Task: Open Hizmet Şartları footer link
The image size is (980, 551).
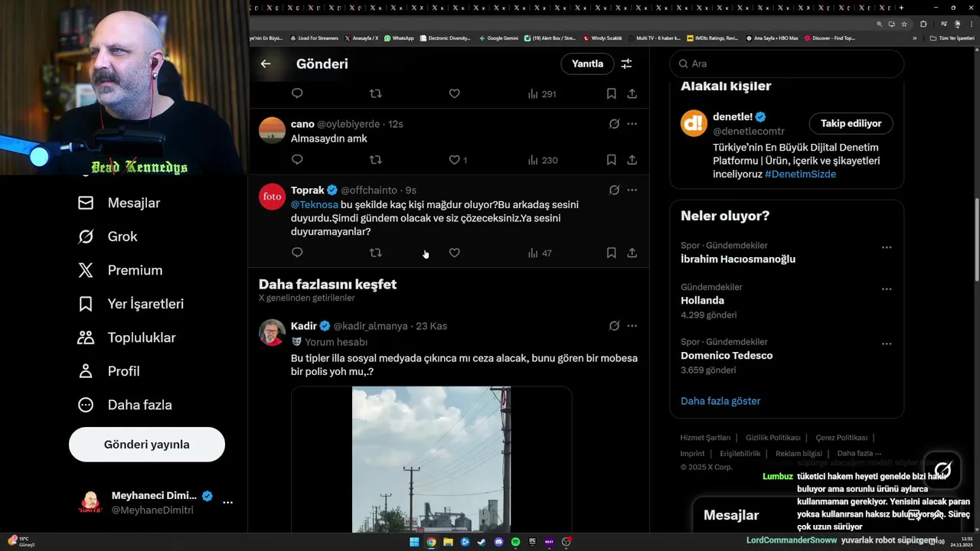Action: click(x=705, y=438)
